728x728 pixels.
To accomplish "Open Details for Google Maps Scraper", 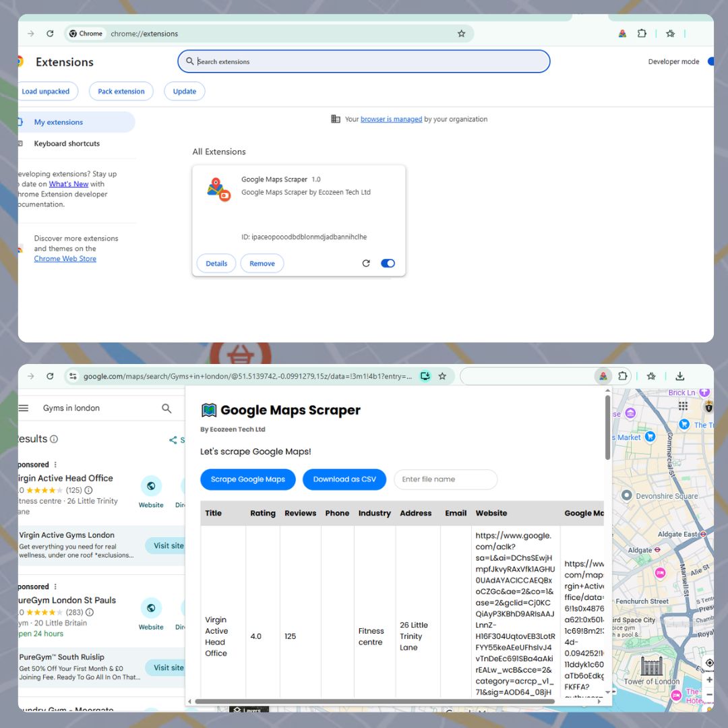I will [x=216, y=264].
